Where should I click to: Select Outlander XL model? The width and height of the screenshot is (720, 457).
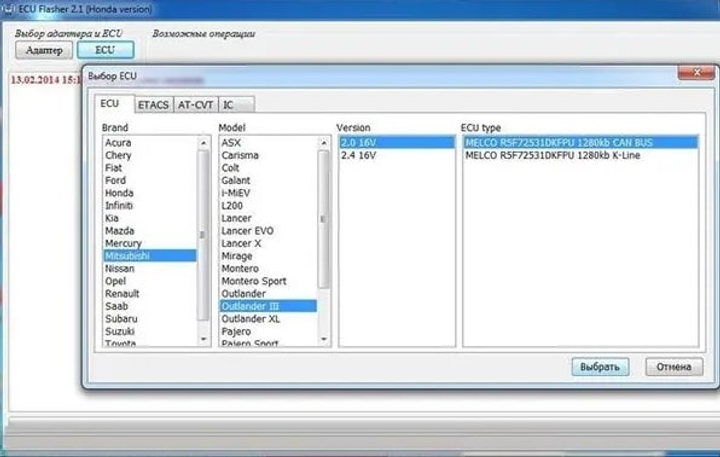coord(268,318)
